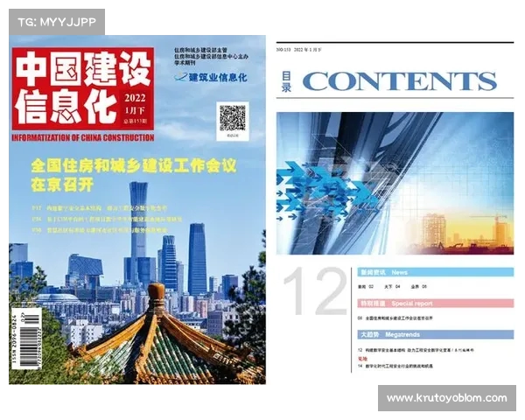Screen dimensions: 525x420
Task: Click the yellow line '在京召开' on cover
Action: pyautogui.click(x=62, y=185)
